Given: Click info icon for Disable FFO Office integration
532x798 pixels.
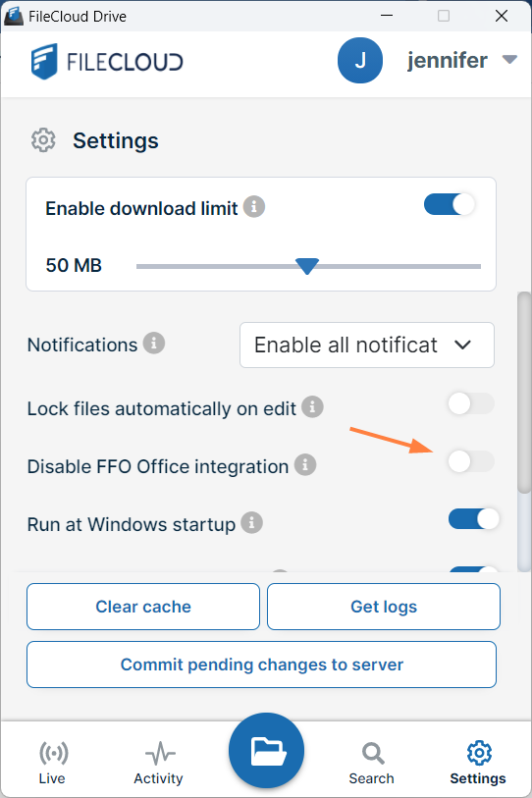Looking at the screenshot, I should (x=305, y=464).
